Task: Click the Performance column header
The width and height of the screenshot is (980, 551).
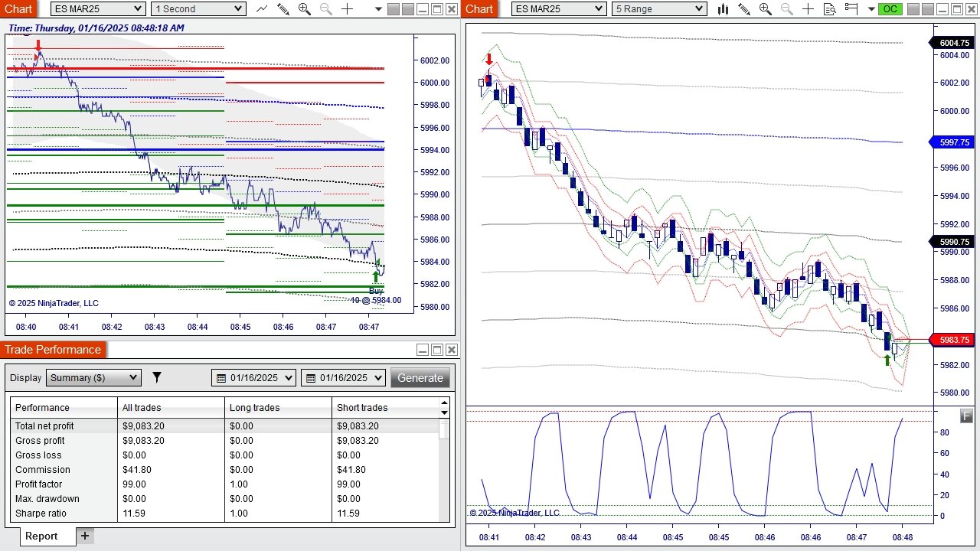Action: click(64, 408)
